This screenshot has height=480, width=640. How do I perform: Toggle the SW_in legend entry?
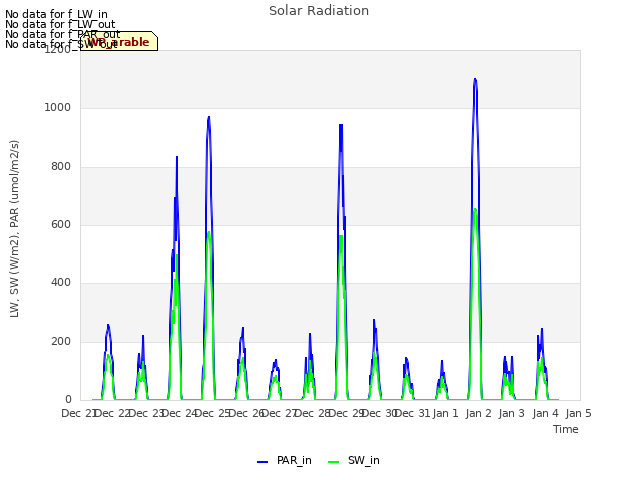pos(354,460)
